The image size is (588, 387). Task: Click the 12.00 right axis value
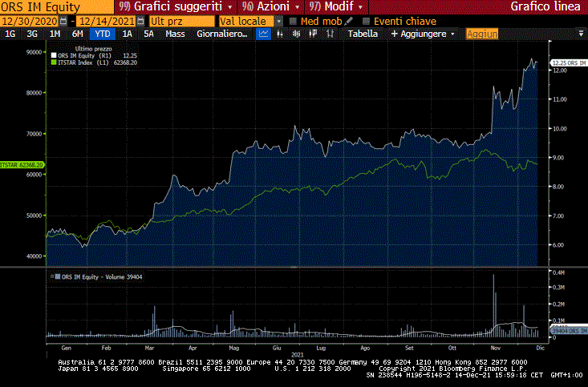(x=560, y=70)
